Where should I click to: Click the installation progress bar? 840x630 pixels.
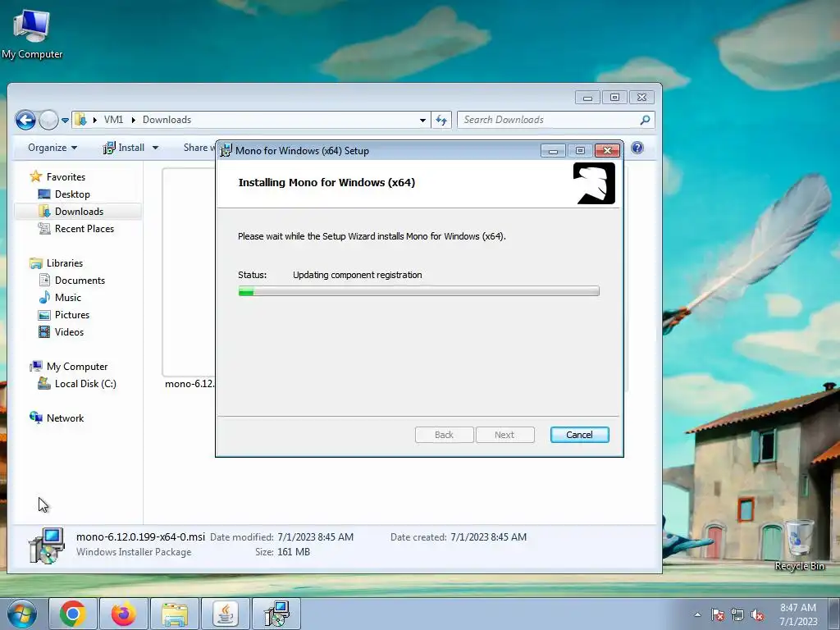click(x=419, y=291)
